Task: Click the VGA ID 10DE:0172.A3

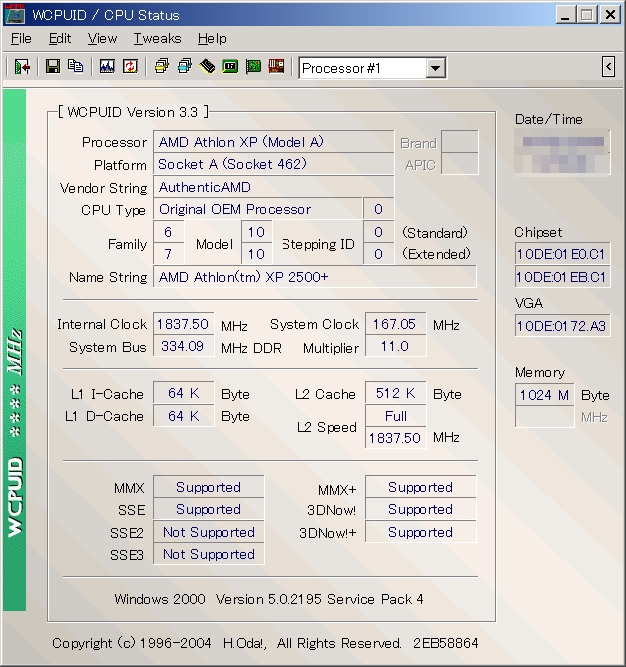Action: point(562,326)
